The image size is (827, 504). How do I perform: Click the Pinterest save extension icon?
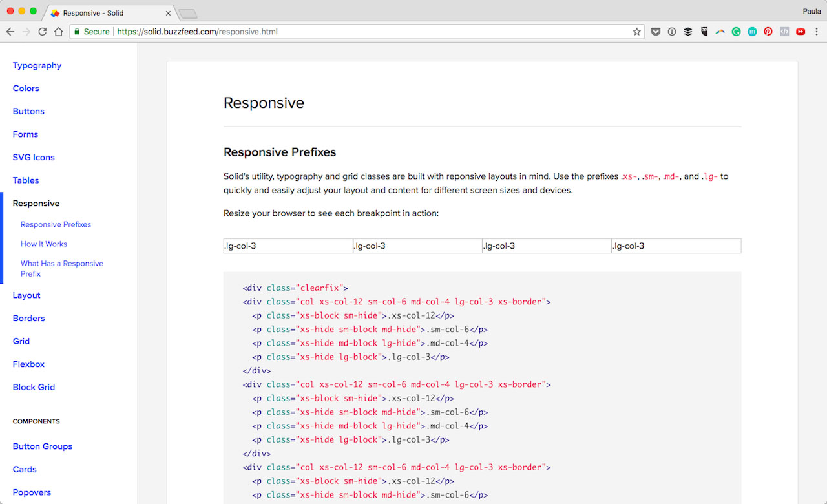[768, 31]
